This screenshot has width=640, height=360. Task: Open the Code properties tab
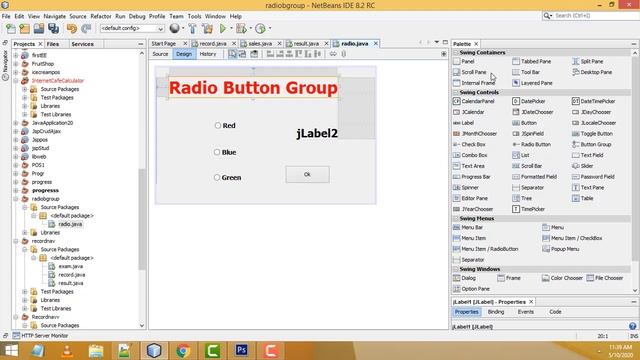[555, 312]
